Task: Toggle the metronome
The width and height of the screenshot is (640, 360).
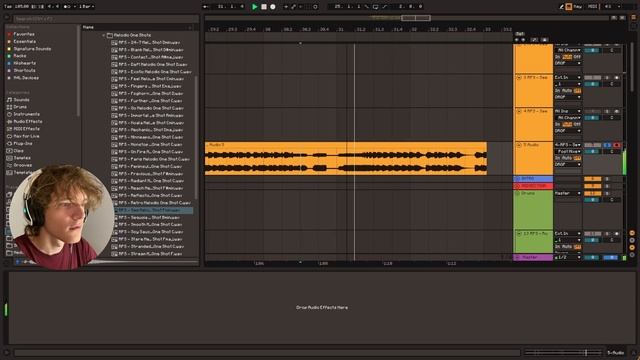Action: [67, 7]
